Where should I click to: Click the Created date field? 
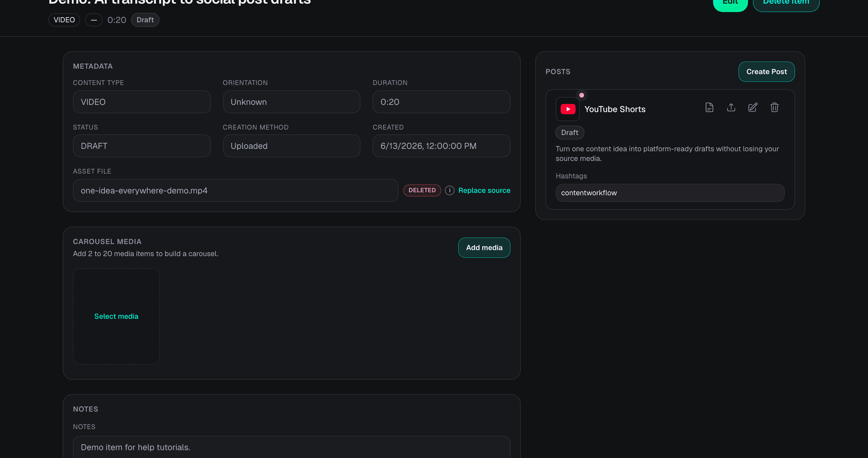pyautogui.click(x=442, y=146)
